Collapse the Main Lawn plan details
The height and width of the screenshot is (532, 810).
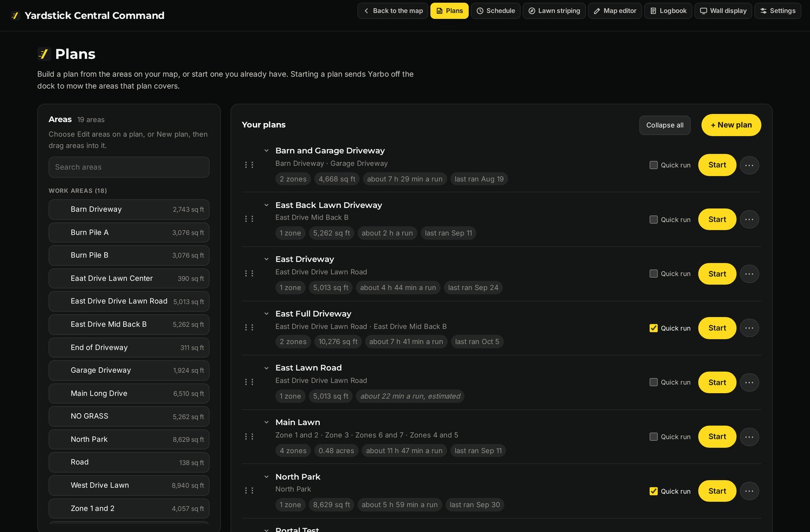click(x=266, y=422)
